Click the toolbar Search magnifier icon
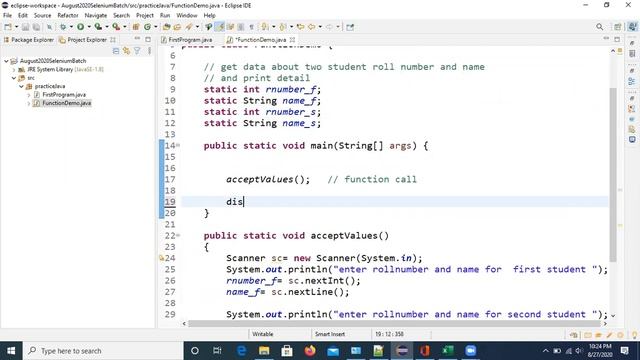 coord(599,27)
